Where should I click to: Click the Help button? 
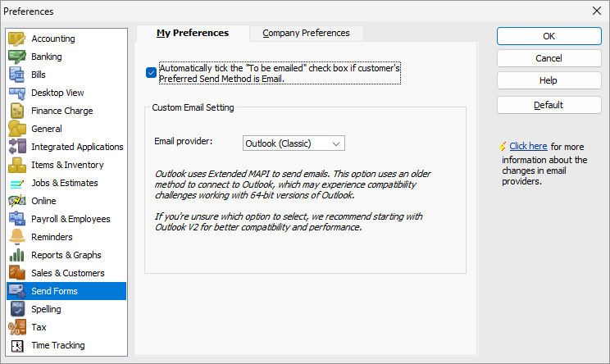click(549, 80)
